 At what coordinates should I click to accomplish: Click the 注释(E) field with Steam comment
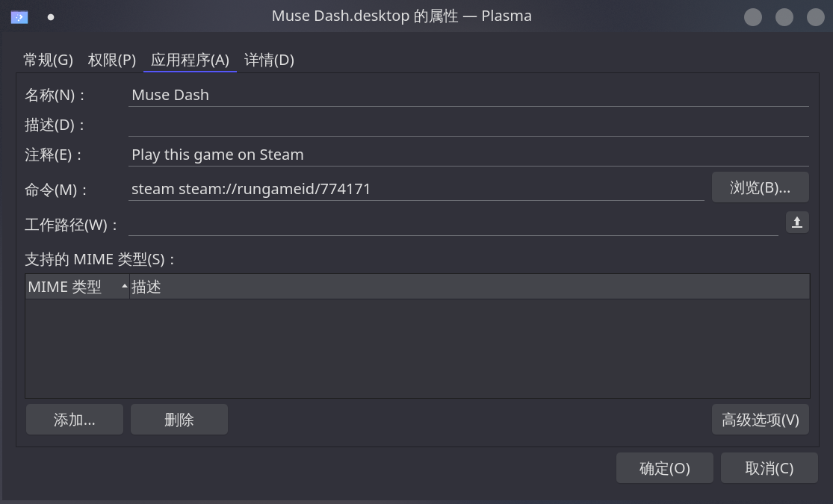pos(374,155)
